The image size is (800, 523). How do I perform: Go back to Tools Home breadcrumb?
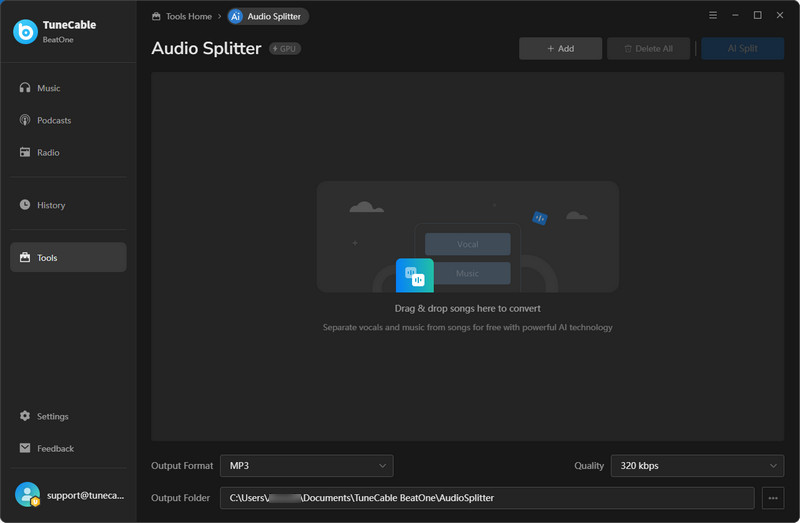(x=182, y=16)
